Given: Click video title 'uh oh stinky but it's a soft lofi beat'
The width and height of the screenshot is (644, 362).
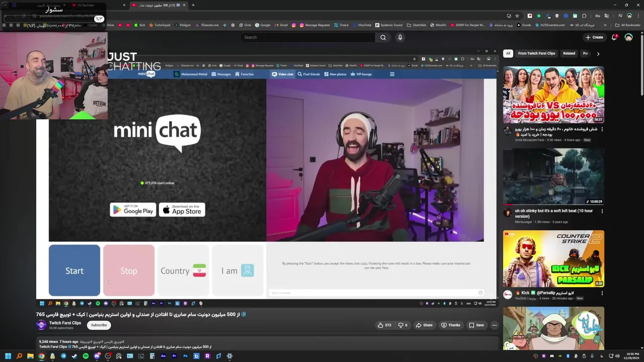Looking at the screenshot, I should tap(554, 214).
